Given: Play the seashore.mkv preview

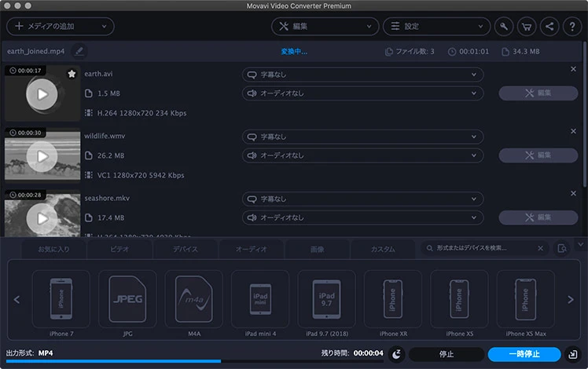Looking at the screenshot, I should 42,219.
